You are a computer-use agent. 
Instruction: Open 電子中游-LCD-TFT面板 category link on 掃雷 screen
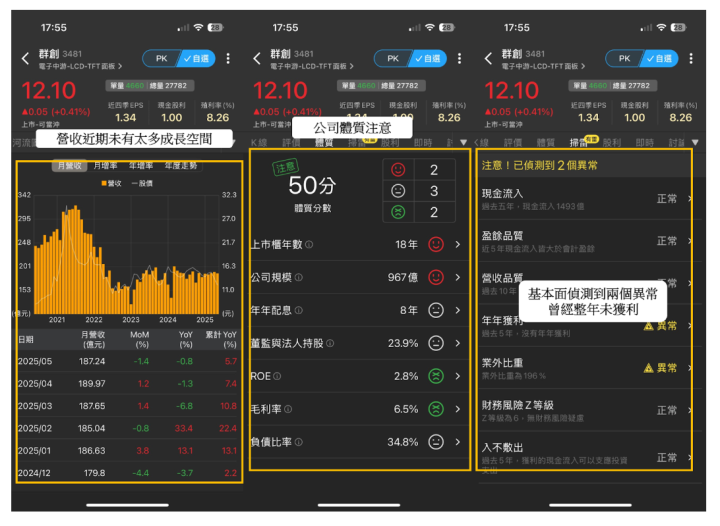543,67
